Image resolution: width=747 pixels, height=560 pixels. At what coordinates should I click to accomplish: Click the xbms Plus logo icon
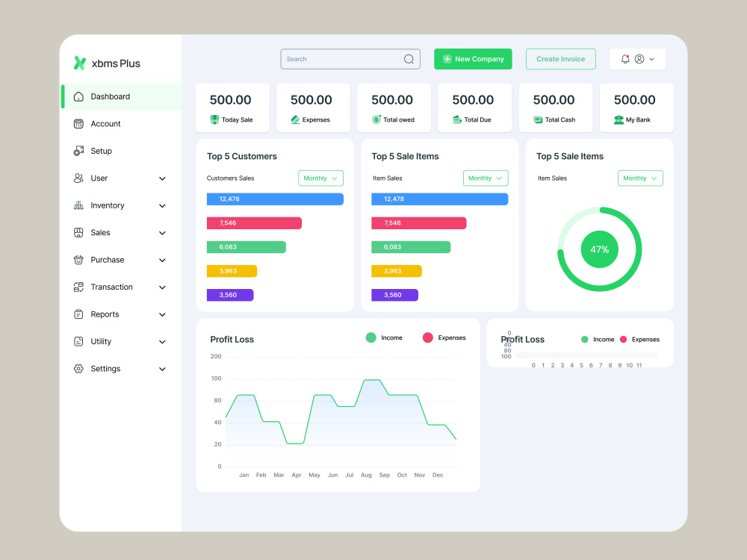[80, 63]
